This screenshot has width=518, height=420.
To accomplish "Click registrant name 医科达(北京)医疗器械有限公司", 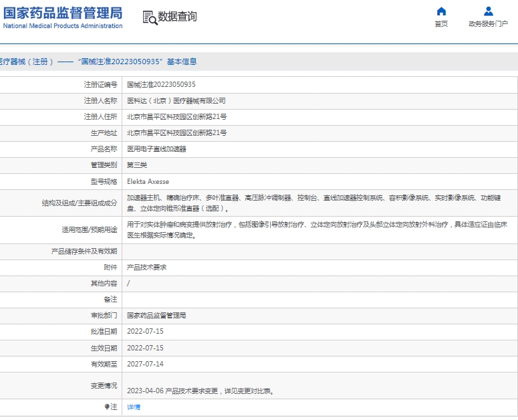I will pyautogui.click(x=176, y=101).
